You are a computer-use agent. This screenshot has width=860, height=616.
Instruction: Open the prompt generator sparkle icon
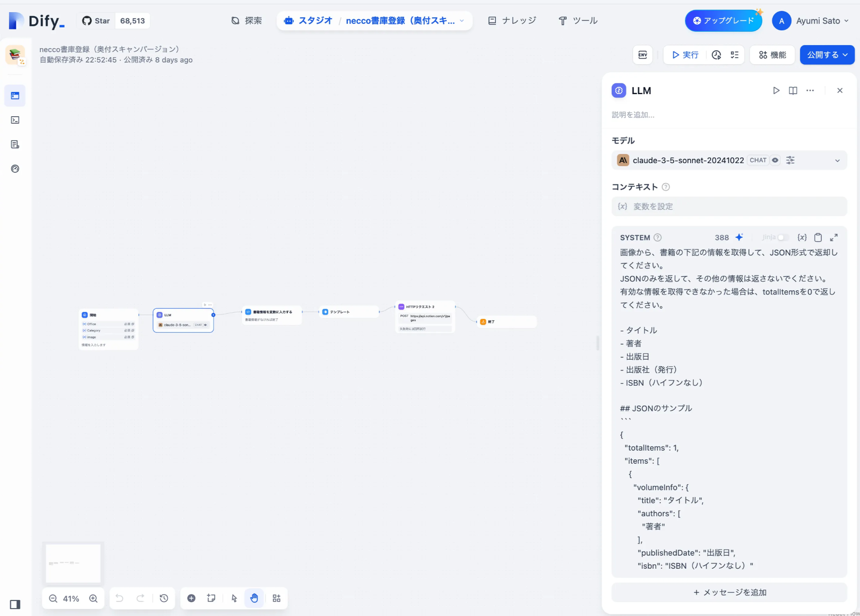739,237
